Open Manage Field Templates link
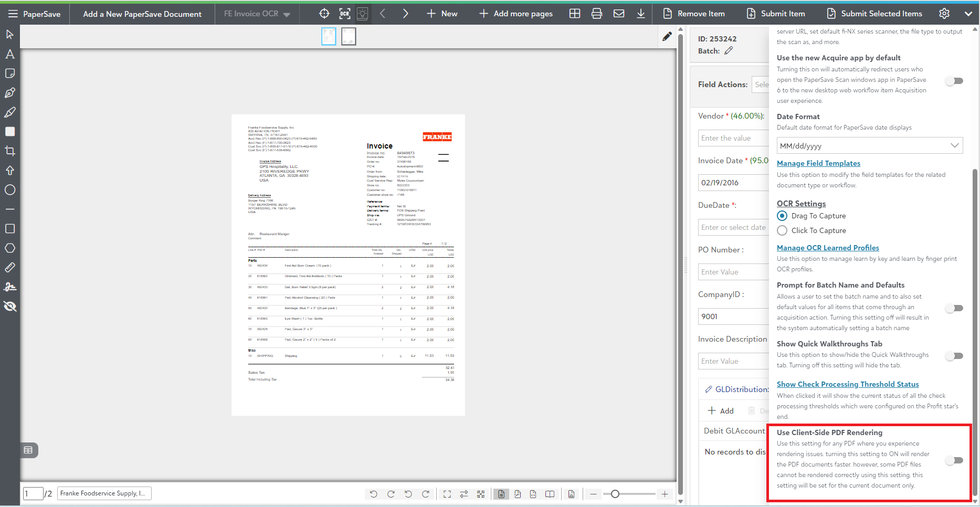Viewport: 980px width, 507px height. [818, 163]
